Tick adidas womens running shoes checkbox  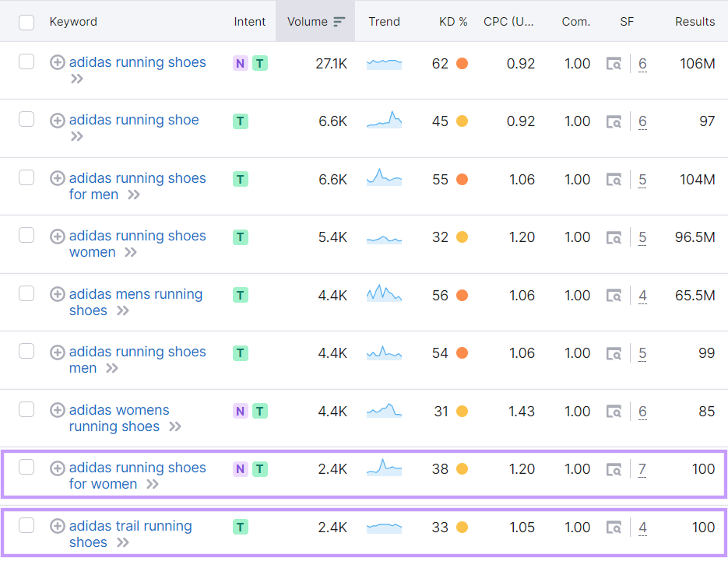pos(26,409)
